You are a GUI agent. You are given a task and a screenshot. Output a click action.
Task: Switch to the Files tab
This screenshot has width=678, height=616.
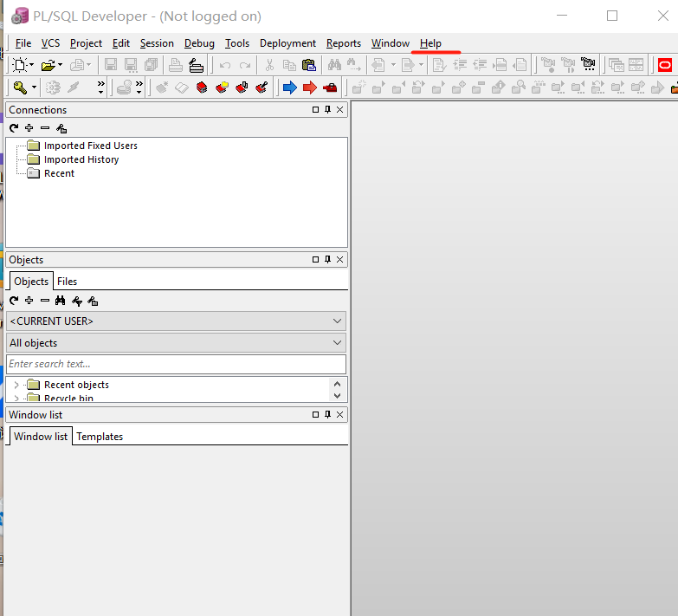67,282
